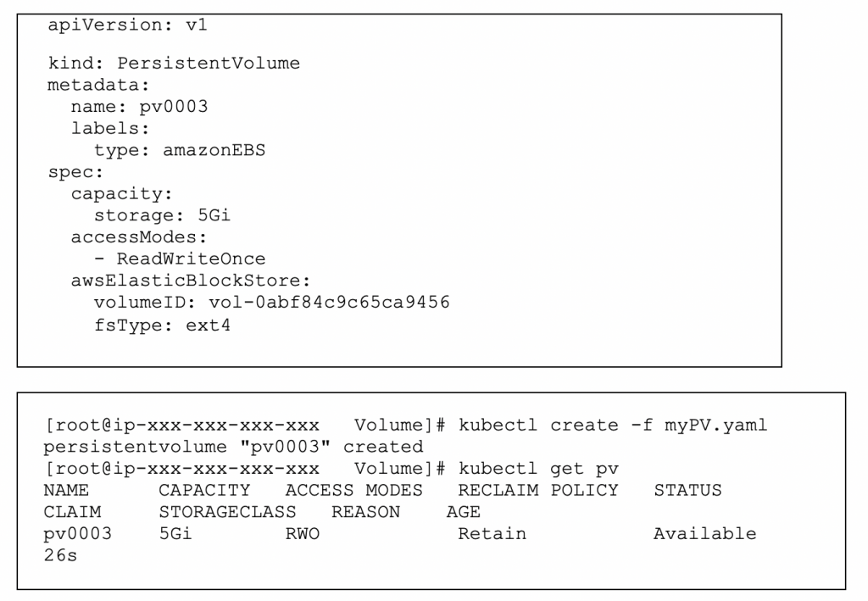Click the CAPACITY column header
The width and height of the screenshot is (868, 601).
pyautogui.click(x=204, y=490)
